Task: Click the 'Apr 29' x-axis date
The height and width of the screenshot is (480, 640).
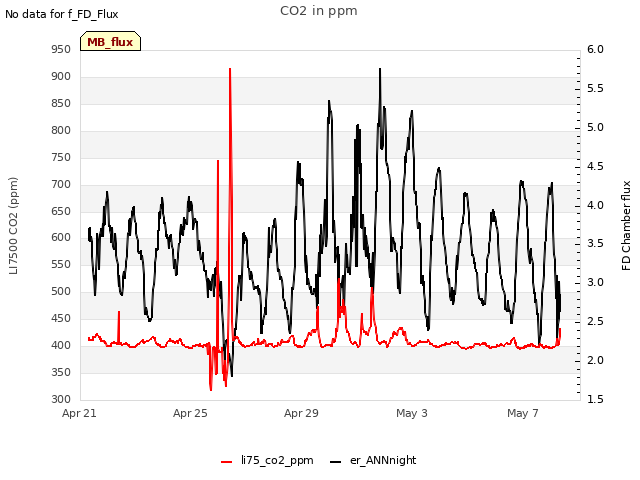Action: click(x=301, y=413)
